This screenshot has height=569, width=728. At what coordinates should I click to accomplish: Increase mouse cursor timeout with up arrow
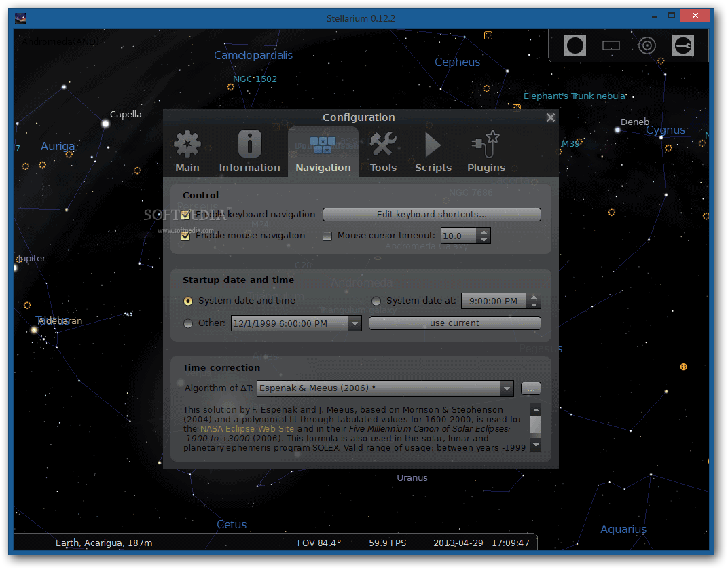484,232
